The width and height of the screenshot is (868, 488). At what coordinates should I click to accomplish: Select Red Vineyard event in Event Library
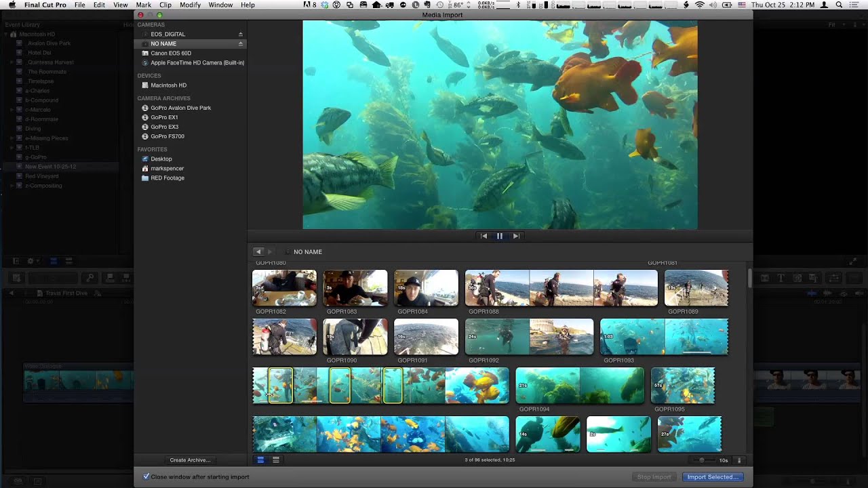[x=42, y=176]
